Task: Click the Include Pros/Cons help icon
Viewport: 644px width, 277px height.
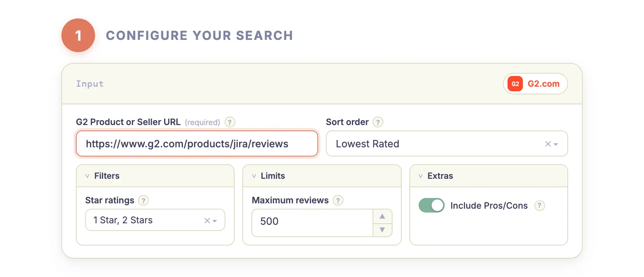Action: (540, 206)
